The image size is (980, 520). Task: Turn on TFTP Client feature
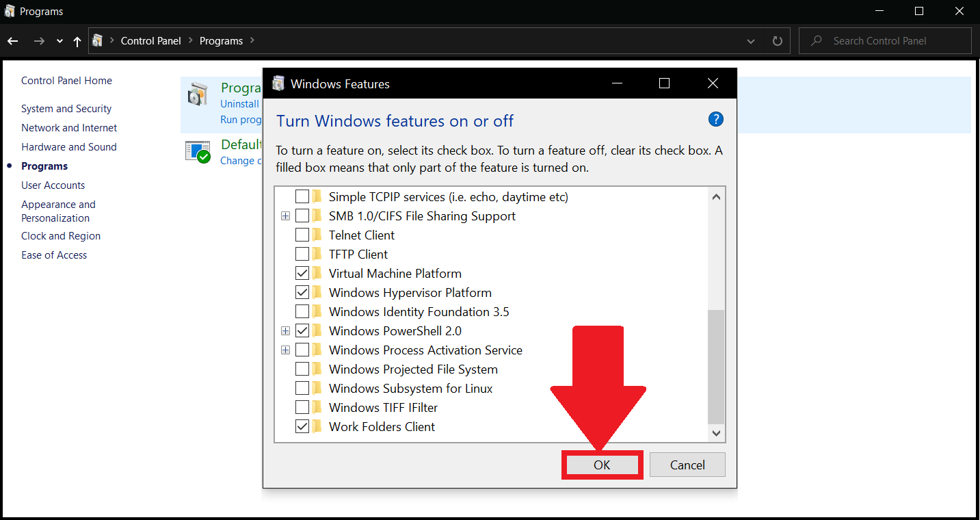tap(302, 255)
